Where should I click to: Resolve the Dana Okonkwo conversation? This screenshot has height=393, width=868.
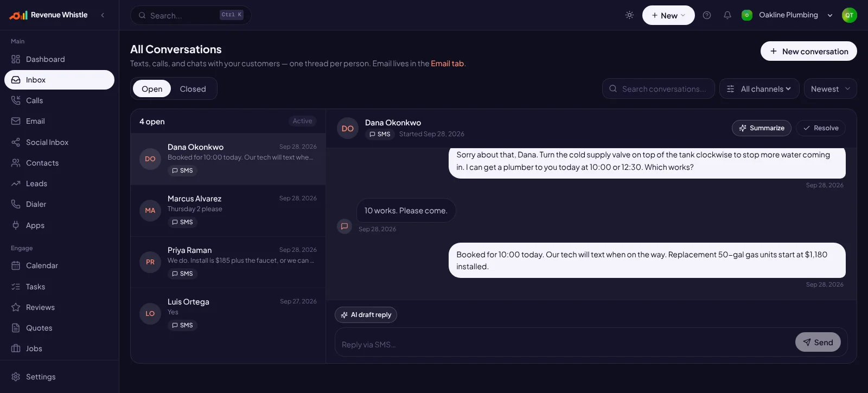(821, 128)
